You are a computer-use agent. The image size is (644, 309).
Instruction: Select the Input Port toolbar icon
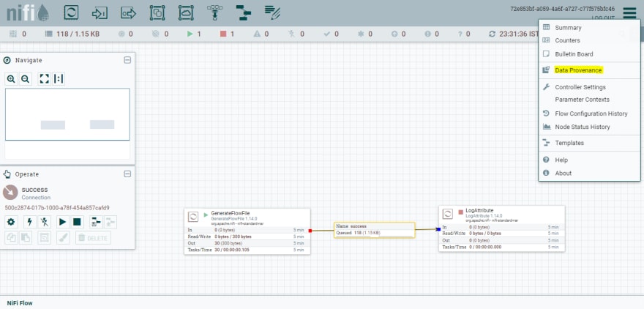pos(100,13)
